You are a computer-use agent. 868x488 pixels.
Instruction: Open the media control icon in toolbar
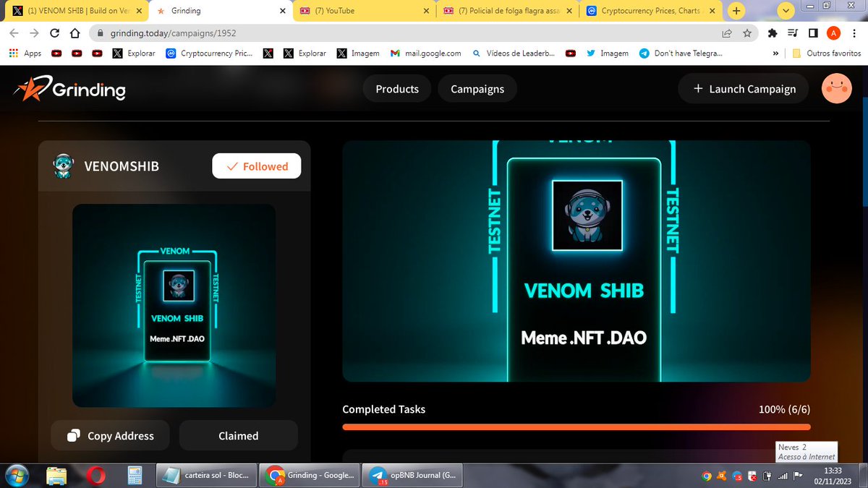coord(793,33)
